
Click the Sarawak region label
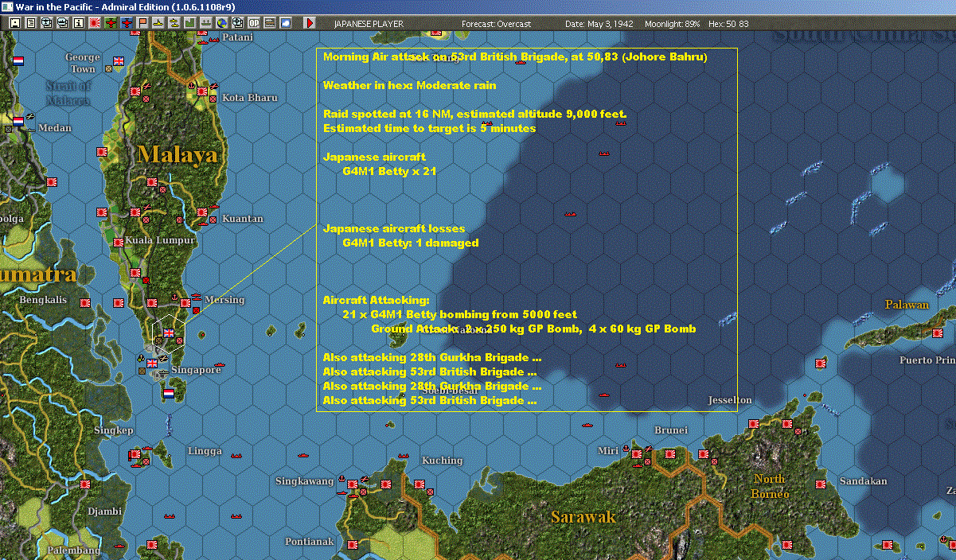583,518
